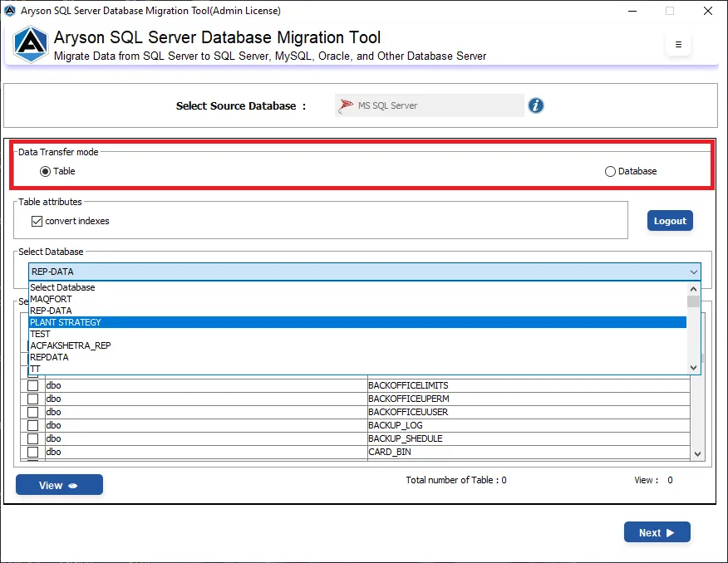Click the Logout button
Screen dimensions: 728x563
pos(670,221)
